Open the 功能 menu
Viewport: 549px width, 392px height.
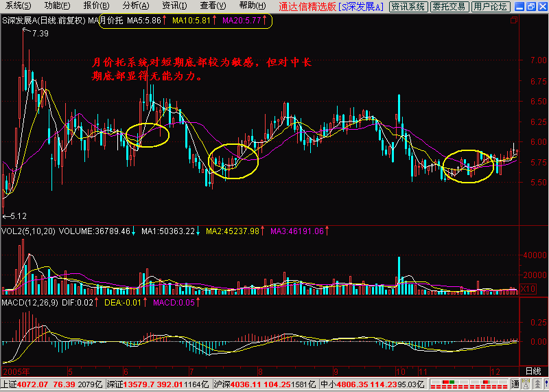57,5
